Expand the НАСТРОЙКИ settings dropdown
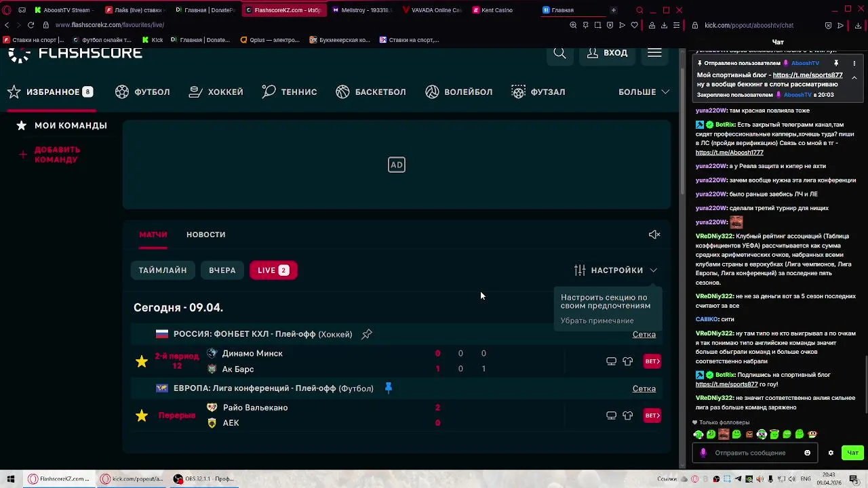Viewport: 868px width, 488px height. (616, 270)
